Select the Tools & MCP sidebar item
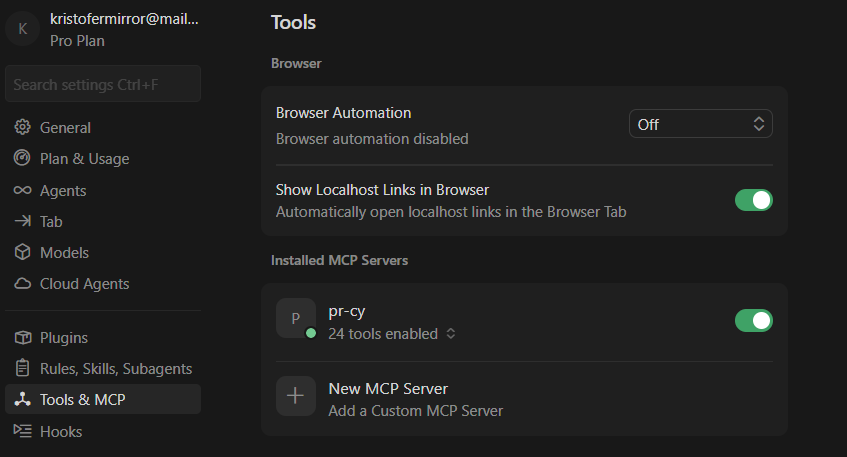The image size is (847, 457). [x=82, y=400]
